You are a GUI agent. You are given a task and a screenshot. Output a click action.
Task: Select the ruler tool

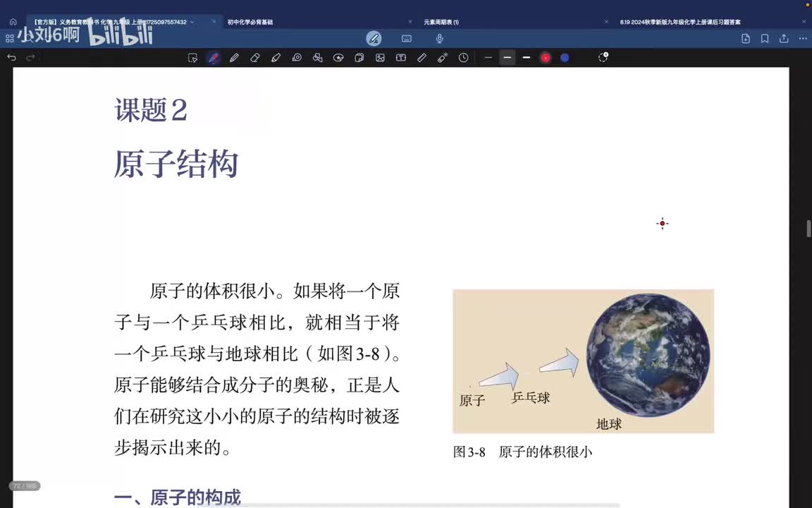[x=422, y=58]
